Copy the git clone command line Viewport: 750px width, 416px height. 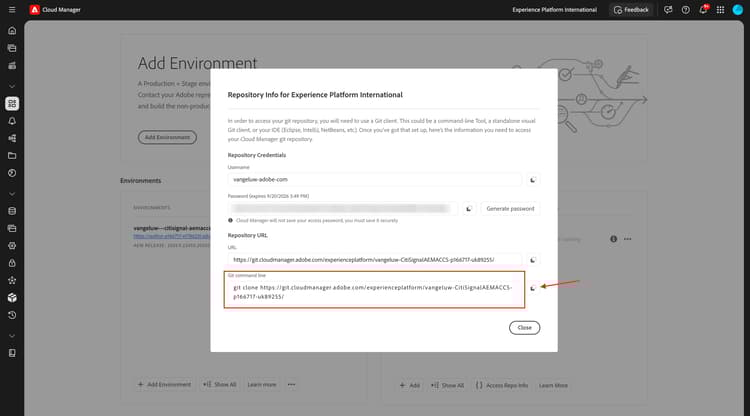[x=533, y=288]
